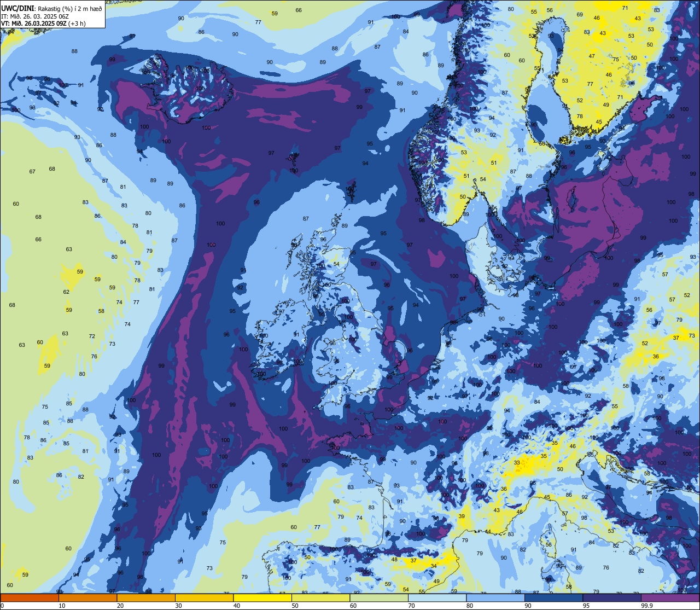Click humidity value '33' on the map

click(517, 463)
